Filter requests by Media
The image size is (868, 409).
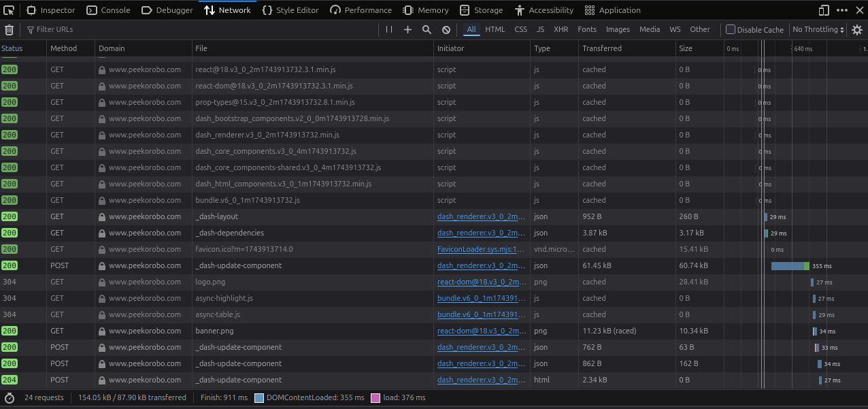pos(650,29)
